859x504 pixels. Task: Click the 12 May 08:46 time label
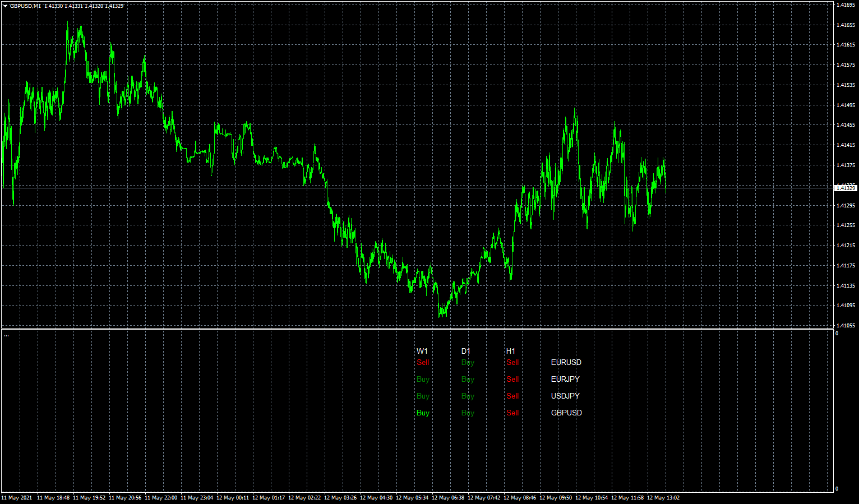520,497
